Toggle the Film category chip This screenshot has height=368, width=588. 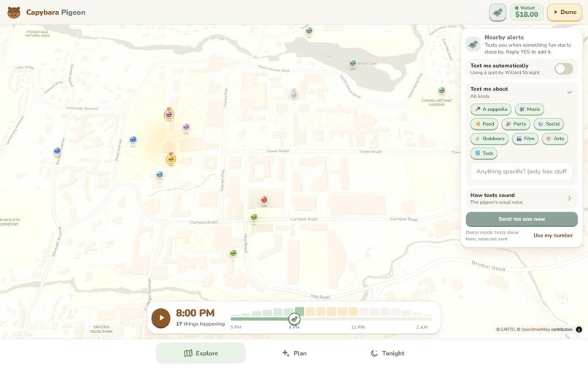click(x=525, y=139)
